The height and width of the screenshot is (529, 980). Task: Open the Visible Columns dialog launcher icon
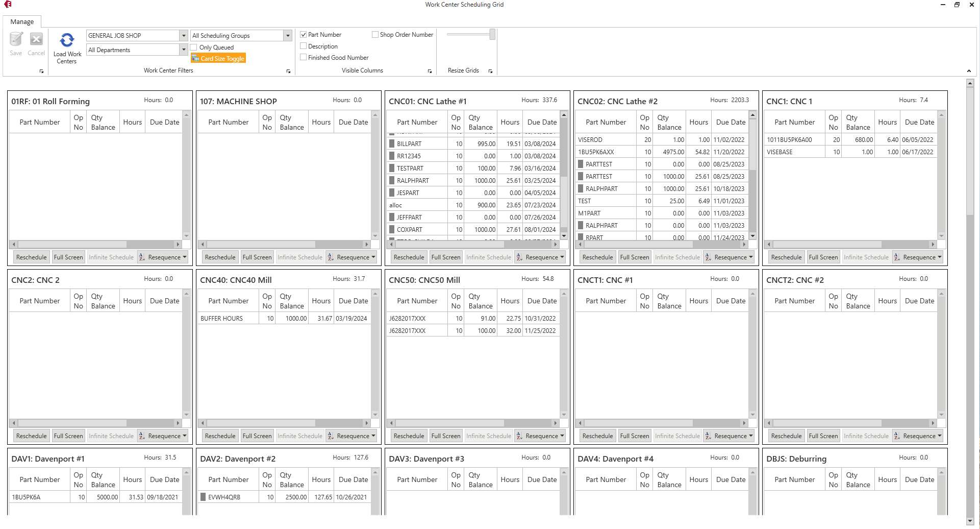click(x=430, y=71)
